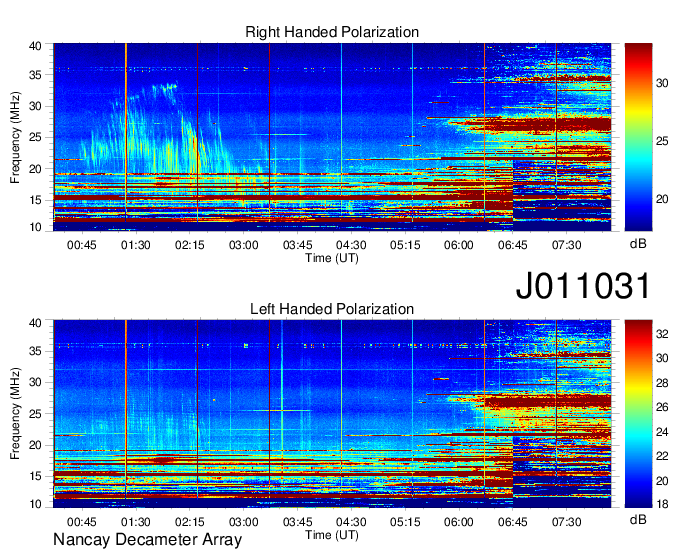Click the 32 value on bottom color bar scale
680x552 pixels.
(x=662, y=334)
